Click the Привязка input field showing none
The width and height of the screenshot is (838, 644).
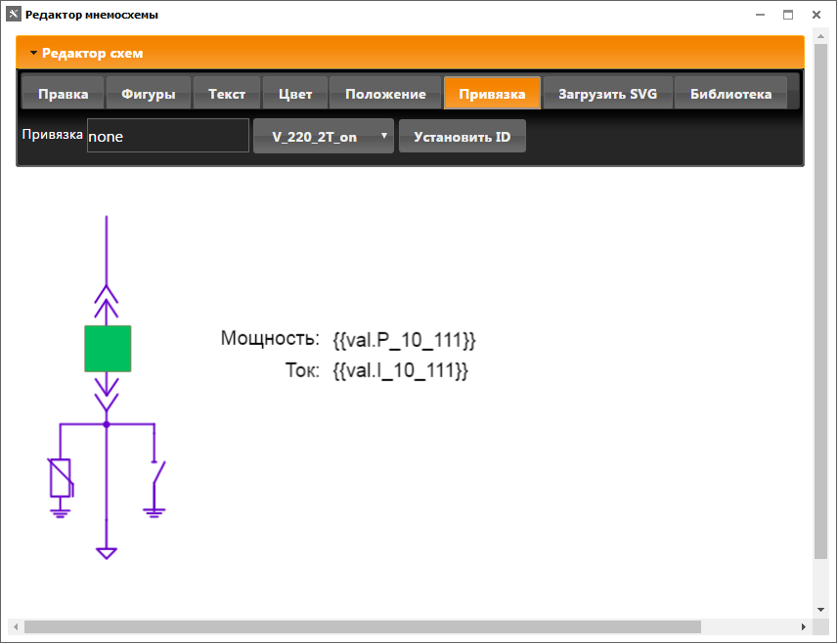(x=166, y=136)
